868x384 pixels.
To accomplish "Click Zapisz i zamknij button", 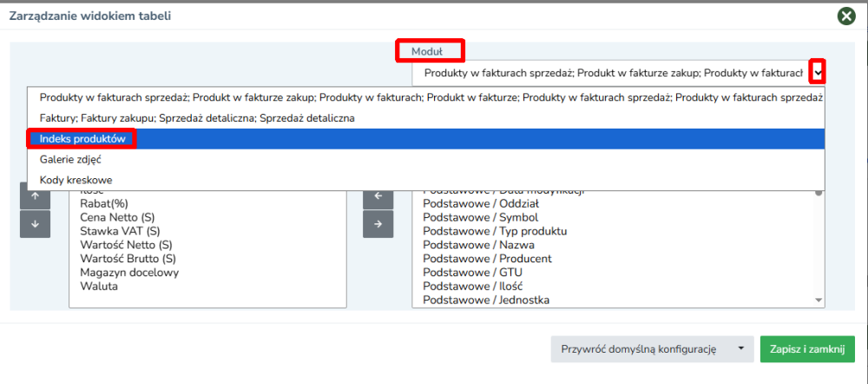I will [807, 349].
